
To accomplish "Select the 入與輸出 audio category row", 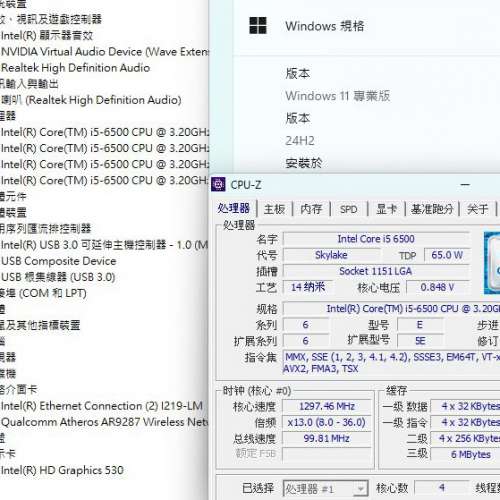I will pyautogui.click(x=29, y=84).
